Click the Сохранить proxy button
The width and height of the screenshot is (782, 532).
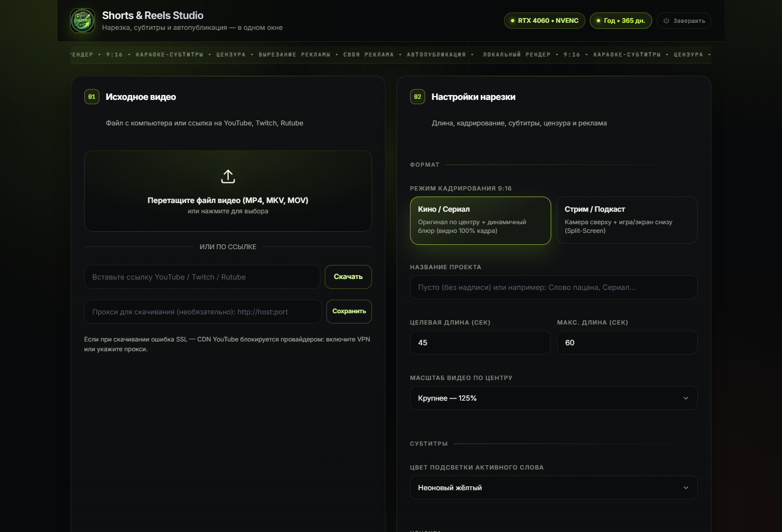[x=349, y=312]
